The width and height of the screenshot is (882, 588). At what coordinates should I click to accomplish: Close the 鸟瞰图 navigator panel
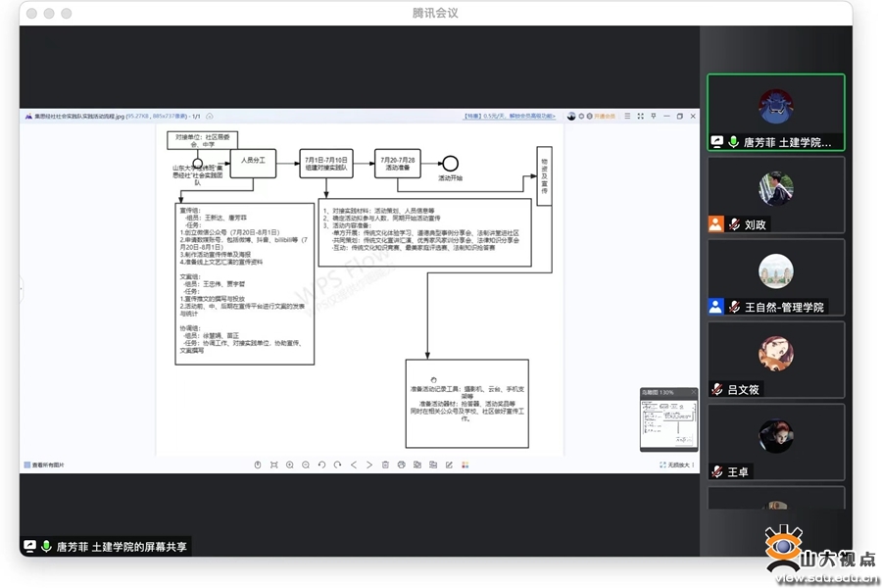click(x=692, y=392)
